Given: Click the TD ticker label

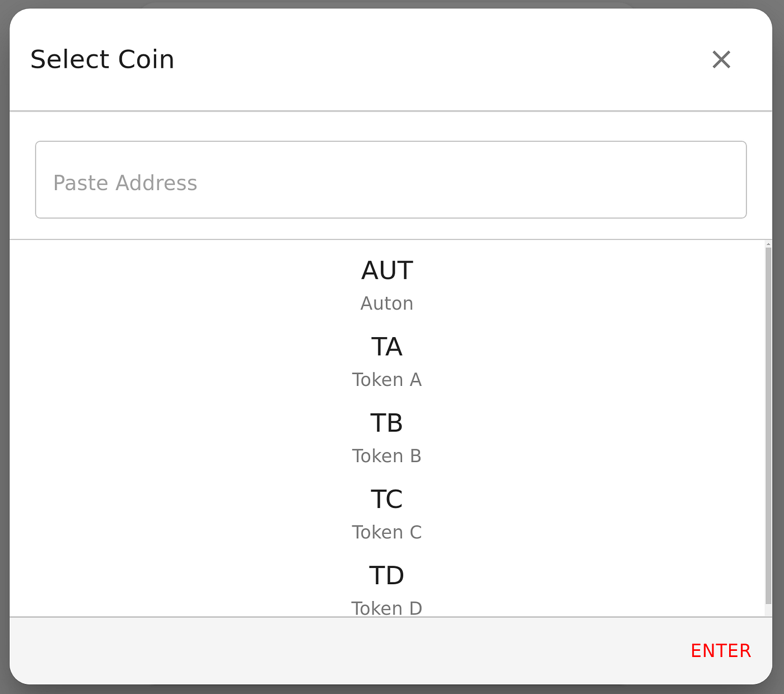Looking at the screenshot, I should pyautogui.click(x=387, y=575).
